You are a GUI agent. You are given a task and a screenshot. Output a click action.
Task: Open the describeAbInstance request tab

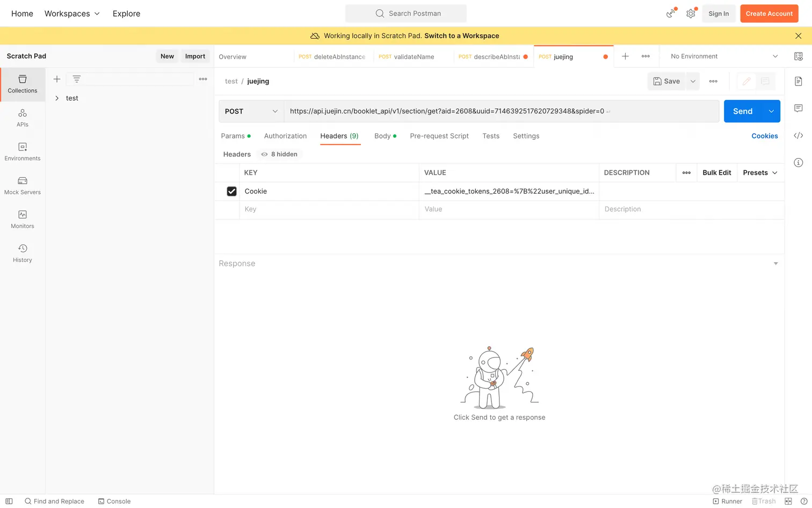(494, 56)
